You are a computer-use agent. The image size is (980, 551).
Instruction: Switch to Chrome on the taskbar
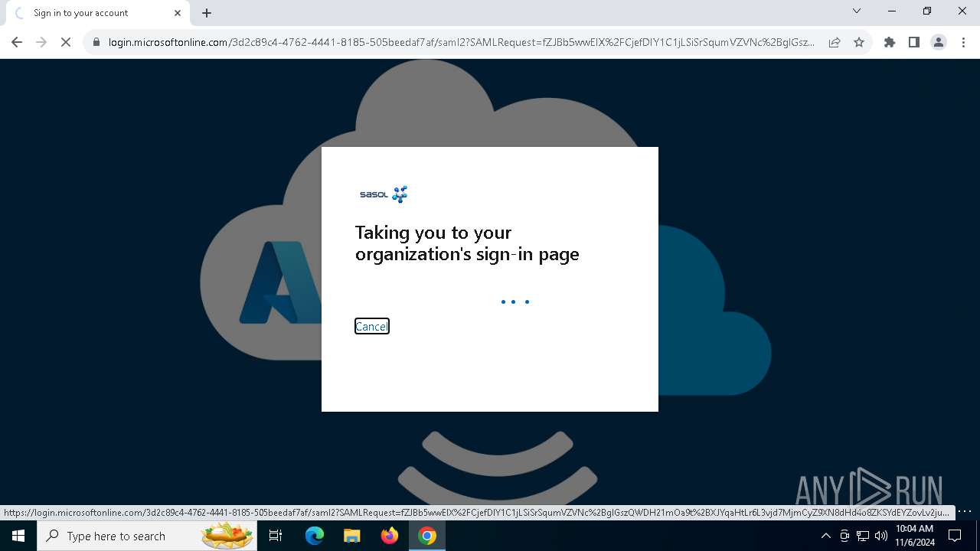click(426, 536)
